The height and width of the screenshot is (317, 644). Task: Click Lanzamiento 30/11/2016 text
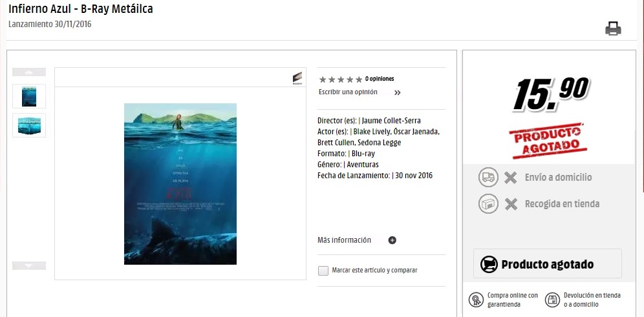pyautogui.click(x=50, y=24)
